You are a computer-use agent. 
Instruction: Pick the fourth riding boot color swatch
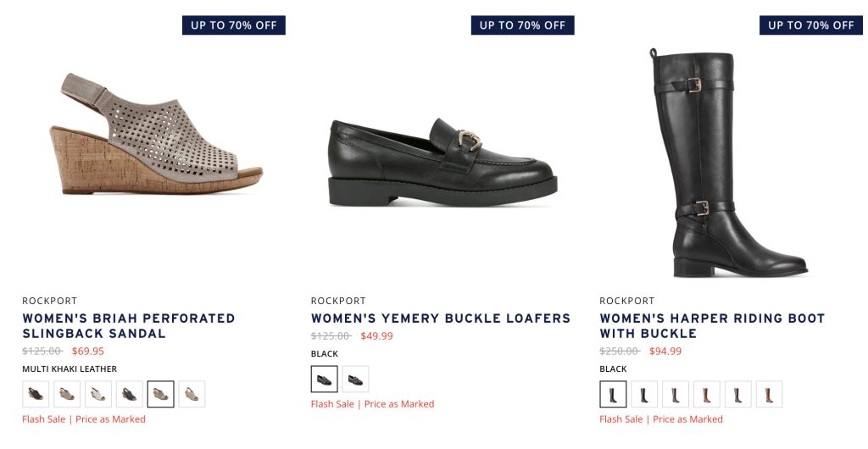point(707,394)
